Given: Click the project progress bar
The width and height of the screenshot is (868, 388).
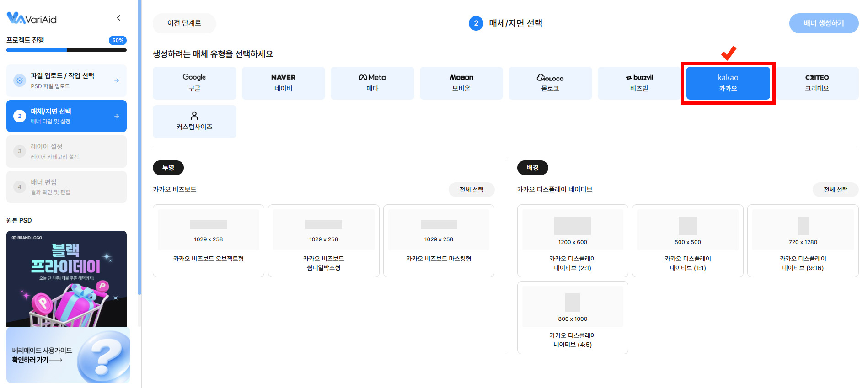Looking at the screenshot, I should point(66,50).
